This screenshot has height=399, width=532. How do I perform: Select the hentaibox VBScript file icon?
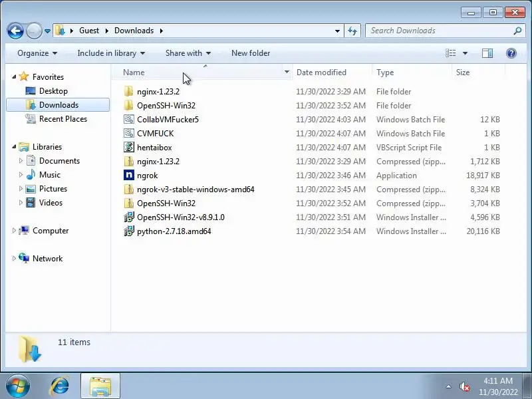point(128,147)
